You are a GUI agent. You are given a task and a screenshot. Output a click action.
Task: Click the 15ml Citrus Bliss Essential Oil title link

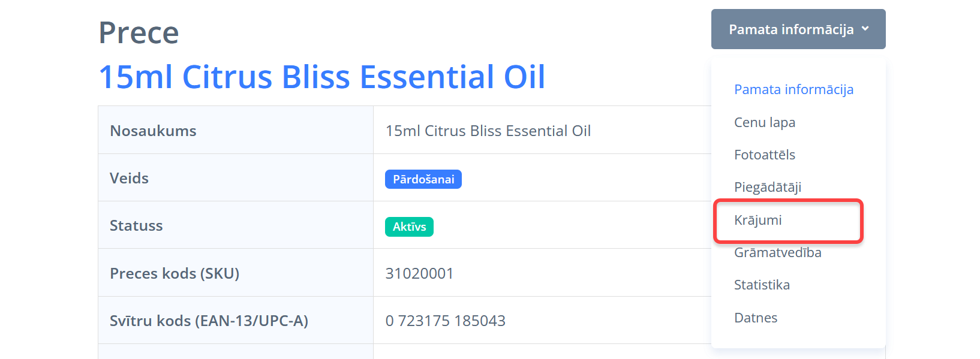tap(322, 77)
